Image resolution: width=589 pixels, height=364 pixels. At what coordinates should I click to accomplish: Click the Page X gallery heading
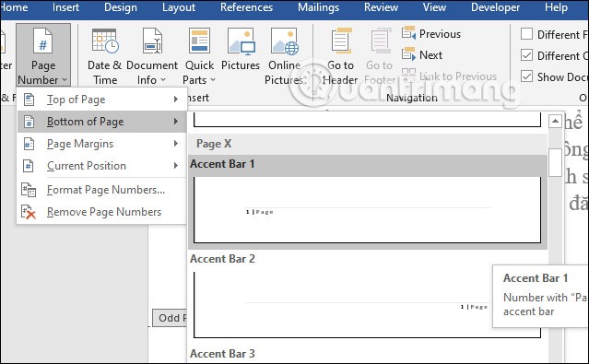[214, 144]
